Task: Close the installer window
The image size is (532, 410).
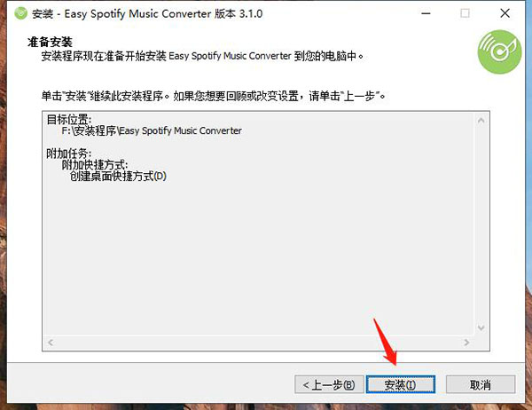Action: click(505, 13)
